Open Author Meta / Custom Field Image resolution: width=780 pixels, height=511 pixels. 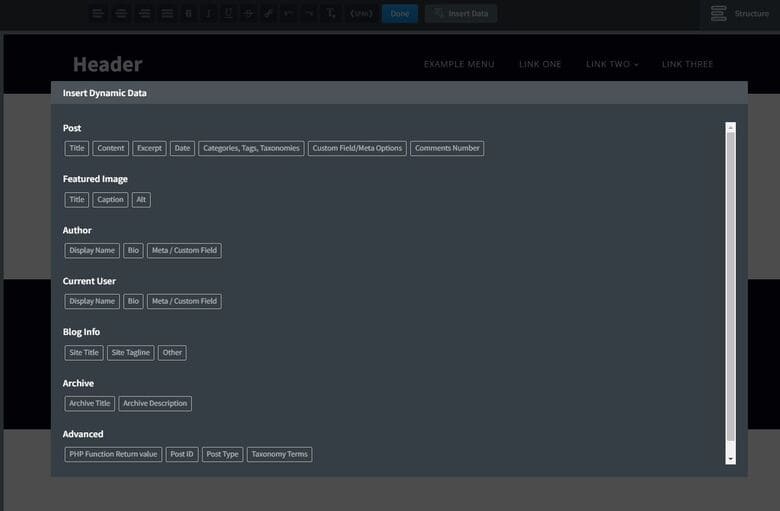point(184,250)
